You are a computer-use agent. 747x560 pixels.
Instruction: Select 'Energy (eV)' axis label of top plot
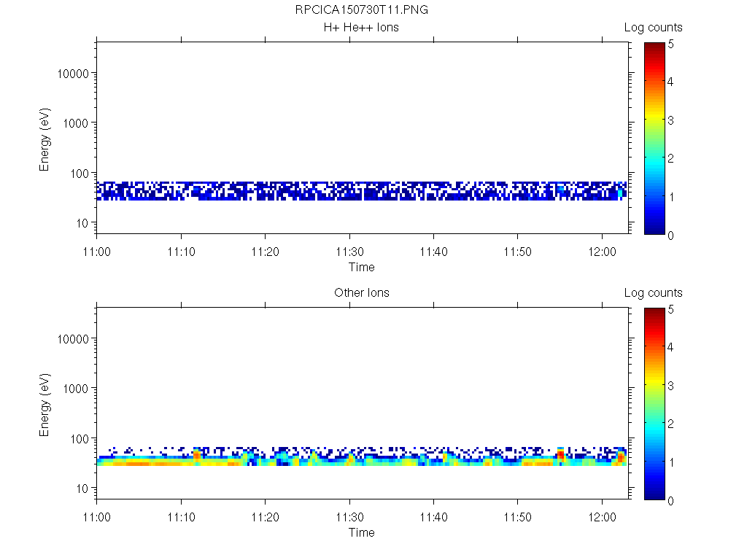(x=44, y=139)
